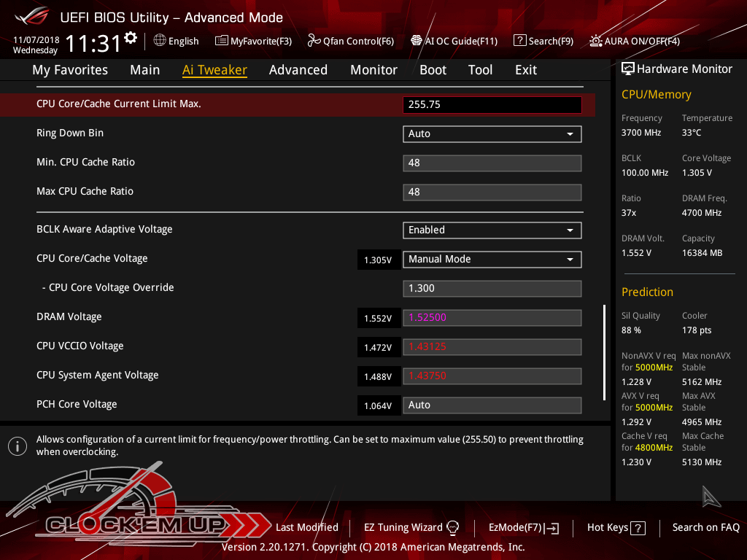Open Qfan Control fan icon

click(x=314, y=41)
